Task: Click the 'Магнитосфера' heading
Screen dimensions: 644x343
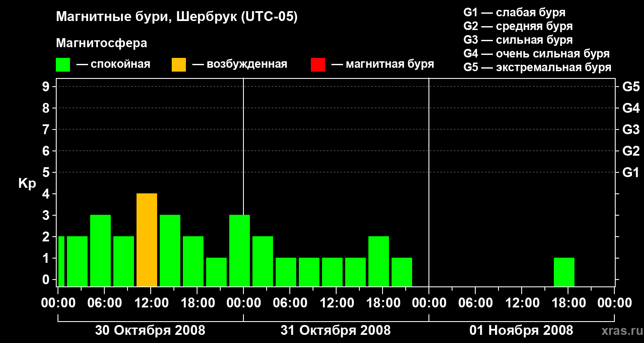Action: click(x=102, y=43)
